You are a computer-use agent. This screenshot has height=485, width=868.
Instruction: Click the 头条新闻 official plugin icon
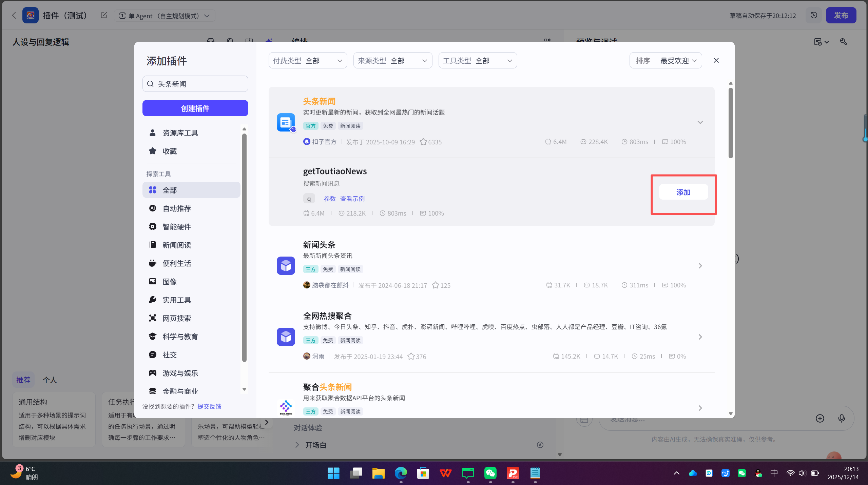285,122
